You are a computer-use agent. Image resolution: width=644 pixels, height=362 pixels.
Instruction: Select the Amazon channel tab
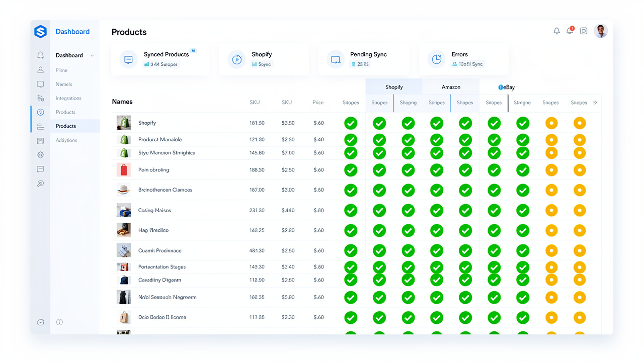451,87
